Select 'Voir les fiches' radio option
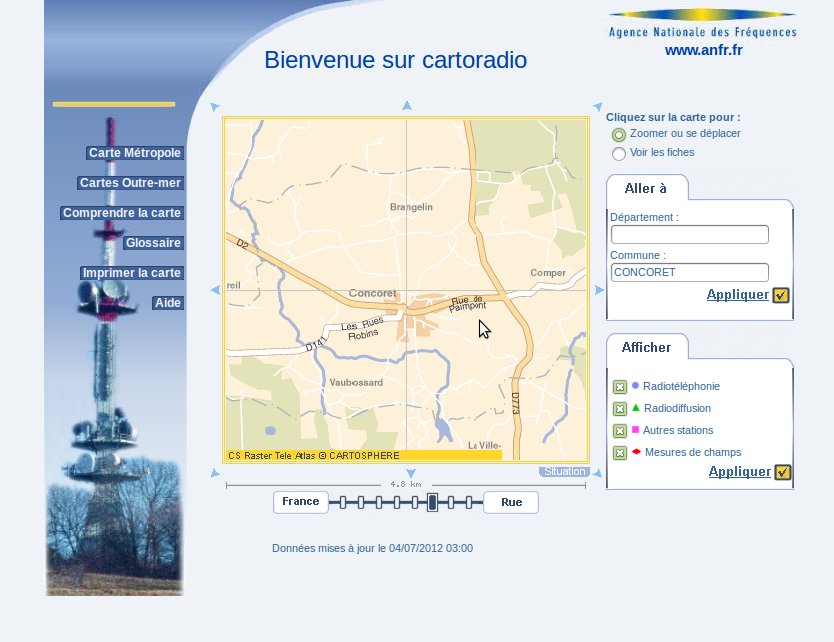 point(619,154)
